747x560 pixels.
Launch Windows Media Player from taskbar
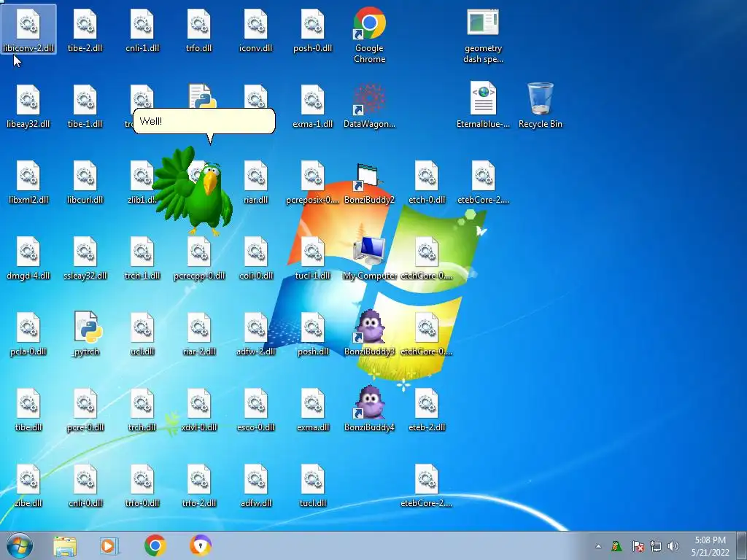pyautogui.click(x=109, y=545)
